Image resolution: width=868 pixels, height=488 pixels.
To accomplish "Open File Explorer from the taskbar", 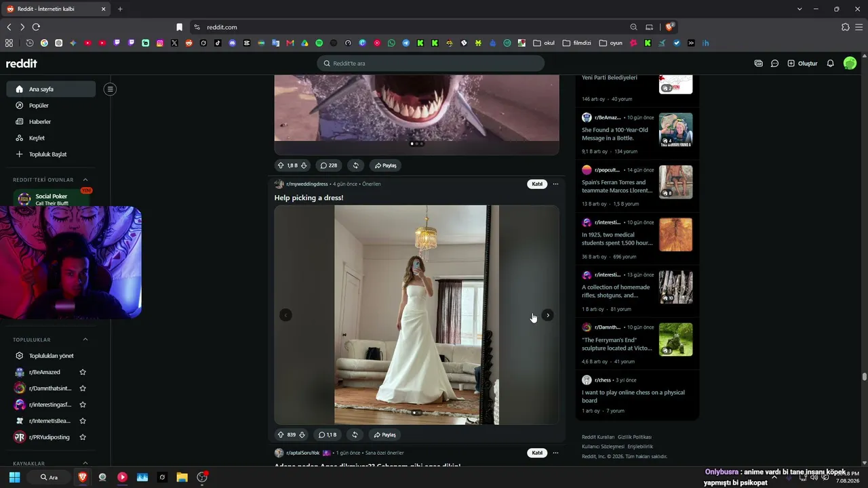I will 182,477.
